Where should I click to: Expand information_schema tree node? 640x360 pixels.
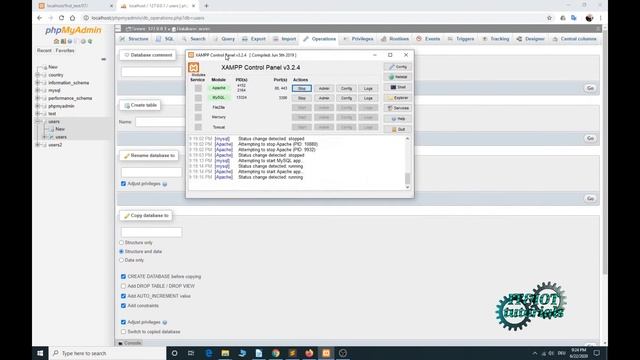click(38, 83)
